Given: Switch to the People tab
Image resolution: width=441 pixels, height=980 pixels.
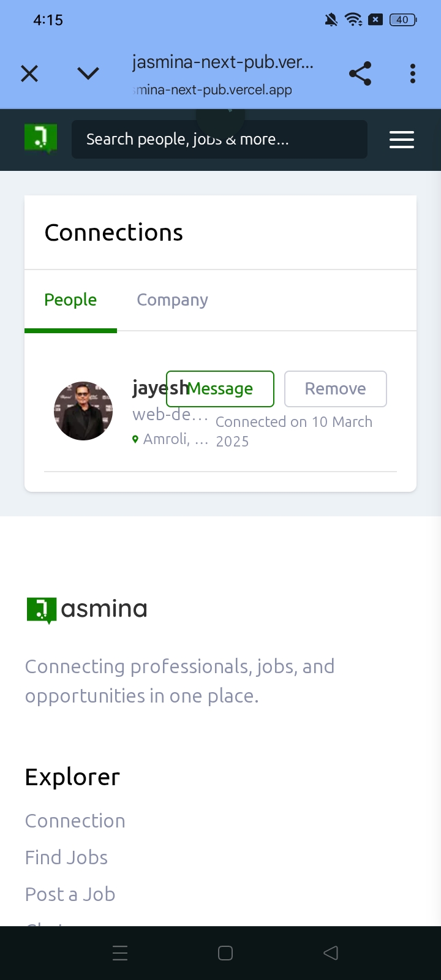Looking at the screenshot, I should [70, 300].
